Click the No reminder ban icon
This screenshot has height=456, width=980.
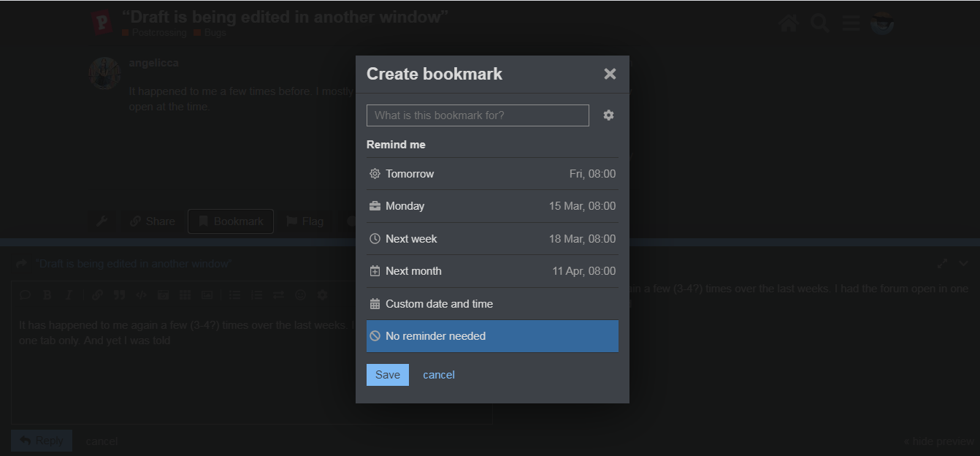click(375, 336)
